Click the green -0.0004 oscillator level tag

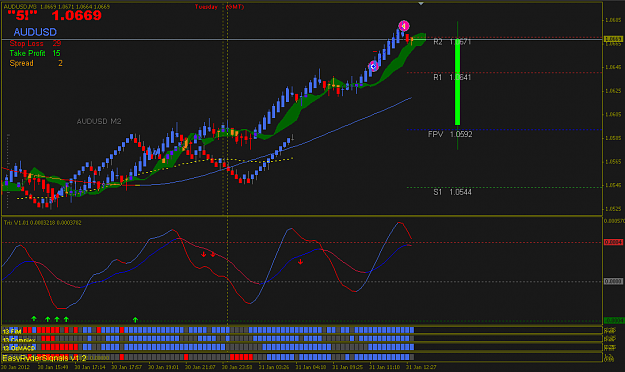coord(613,321)
